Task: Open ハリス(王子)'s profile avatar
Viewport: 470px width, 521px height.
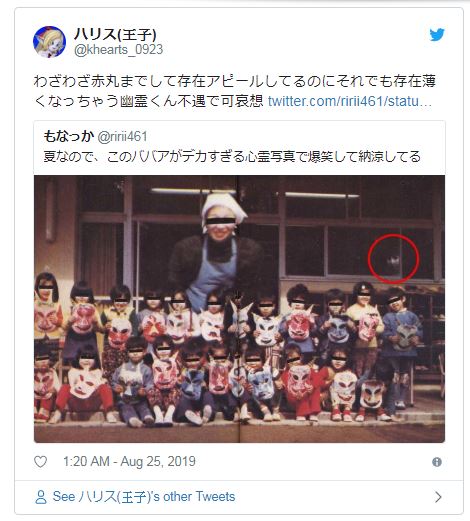Action: point(49,42)
